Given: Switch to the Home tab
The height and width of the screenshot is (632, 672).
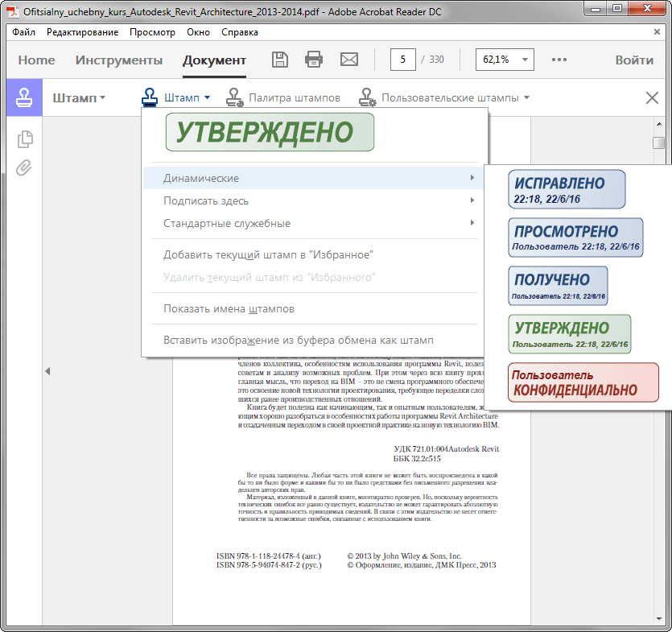Looking at the screenshot, I should (x=36, y=60).
